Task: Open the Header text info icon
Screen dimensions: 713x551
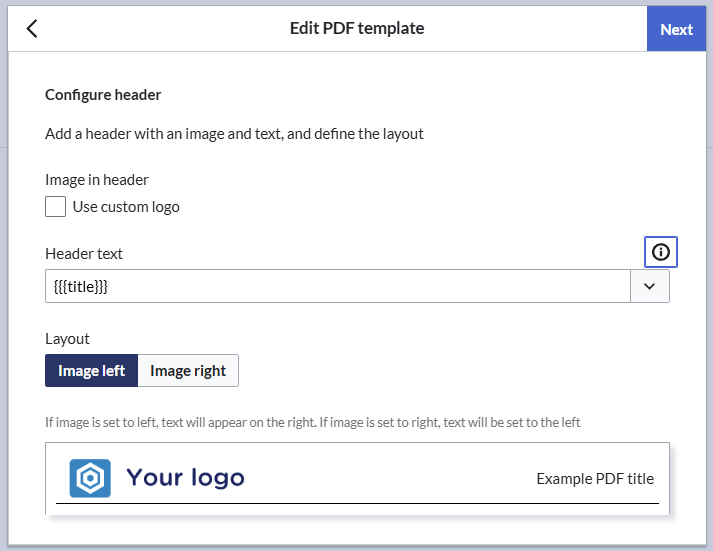Action: tap(660, 253)
